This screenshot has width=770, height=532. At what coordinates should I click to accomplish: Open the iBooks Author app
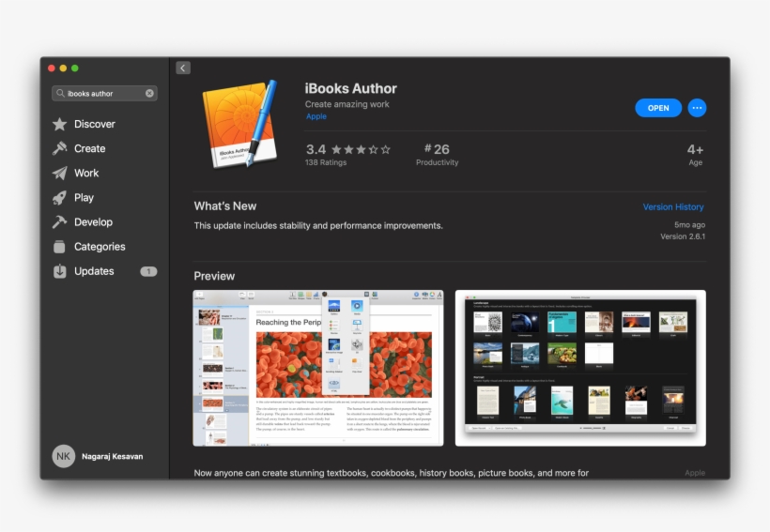click(x=658, y=108)
